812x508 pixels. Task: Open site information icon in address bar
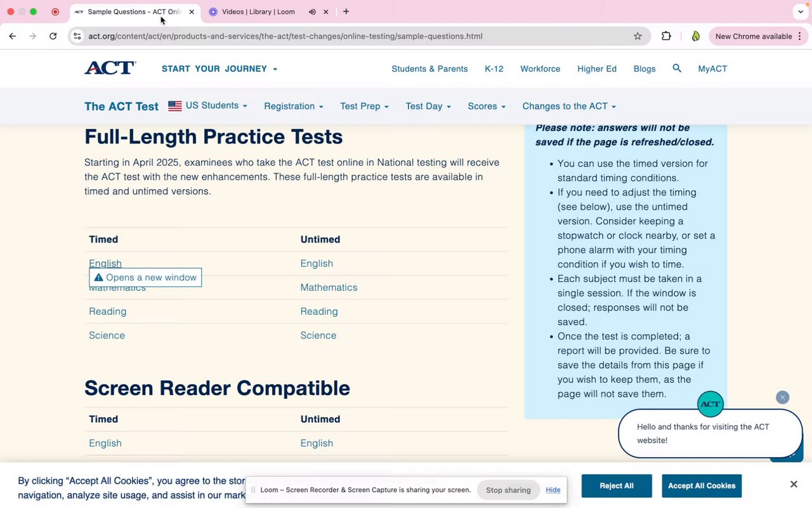77,36
